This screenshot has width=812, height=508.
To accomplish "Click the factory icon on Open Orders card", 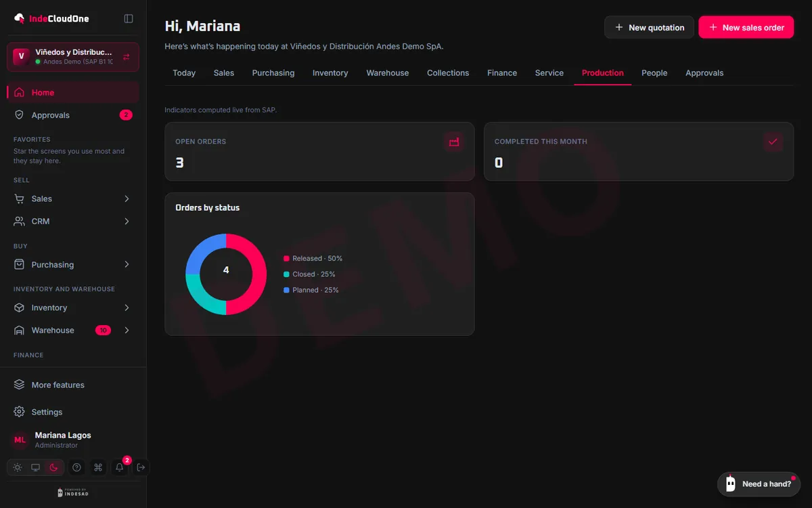I will coord(454,142).
